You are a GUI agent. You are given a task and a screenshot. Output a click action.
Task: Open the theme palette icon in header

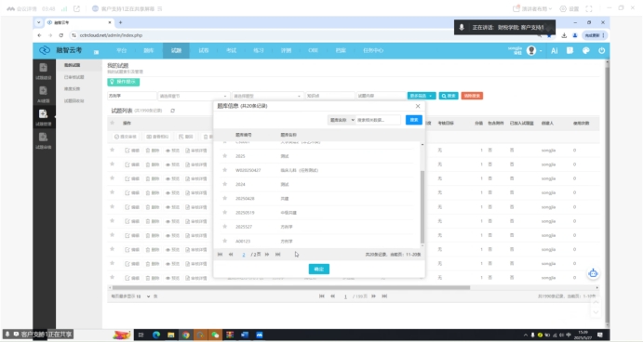coord(586,50)
